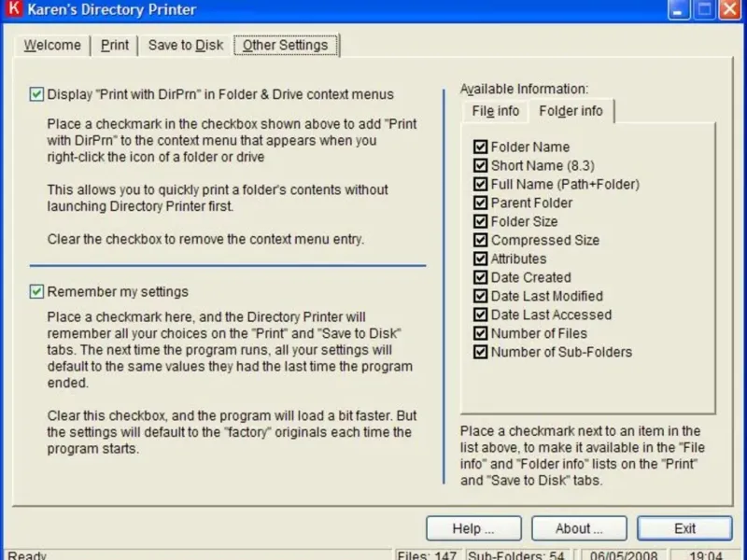Image resolution: width=747 pixels, height=560 pixels.
Task: Click the About button
Action: pyautogui.click(x=579, y=528)
